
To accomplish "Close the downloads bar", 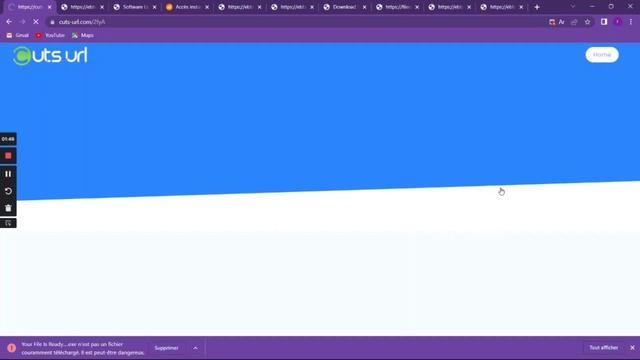I will pos(632,348).
